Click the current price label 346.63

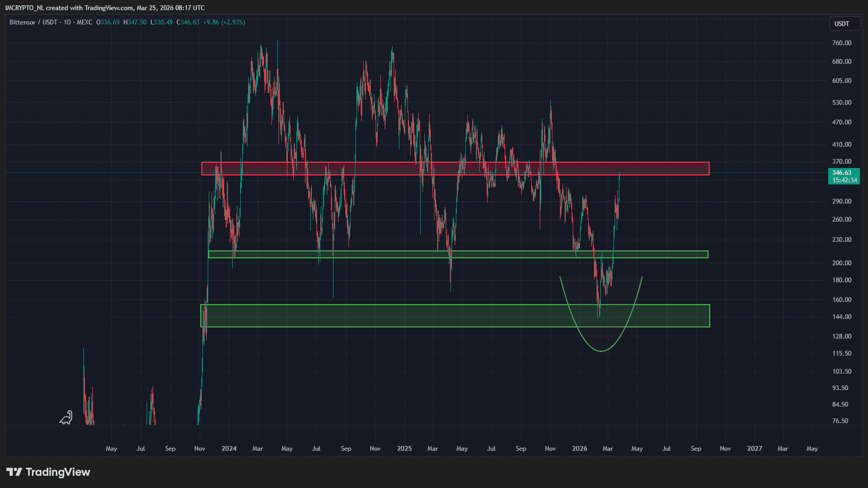pos(844,173)
